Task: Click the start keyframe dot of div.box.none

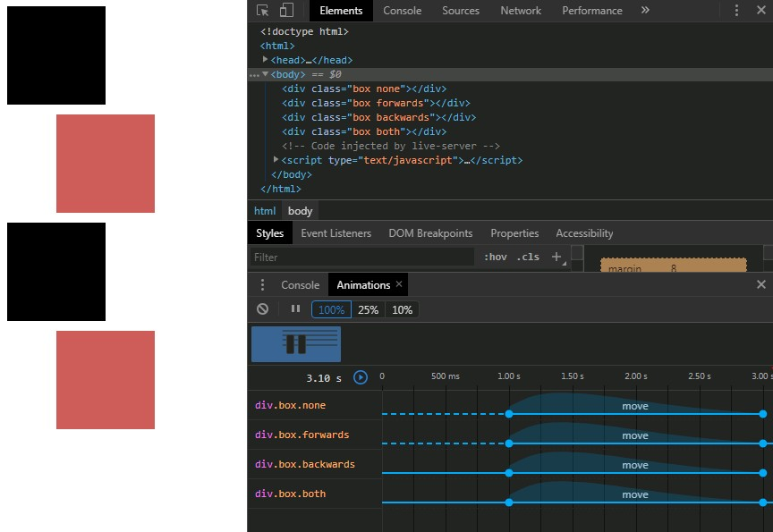Action: [509, 414]
